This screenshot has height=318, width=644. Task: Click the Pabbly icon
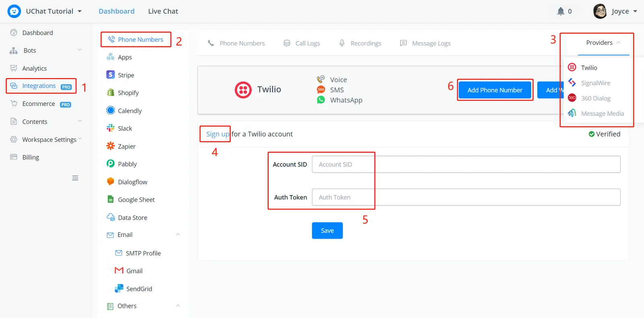point(110,164)
